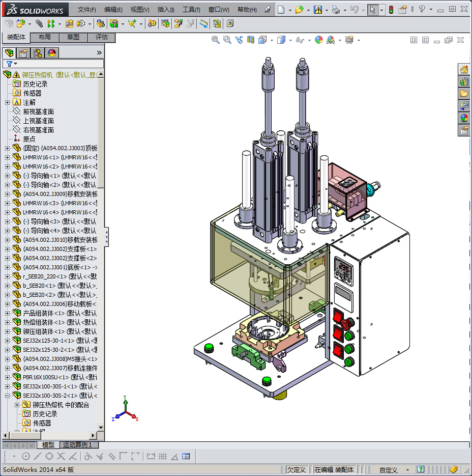The image size is (472, 476).
Task: Click the Edit Appearance icon in view toolbar
Action: tap(319, 40)
